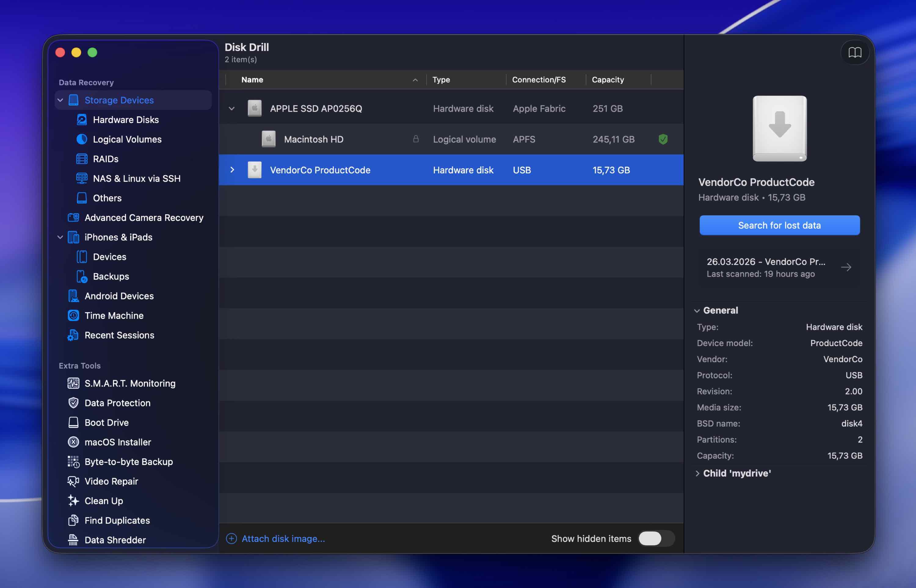916x588 pixels.
Task: Click the arrow on the last scanned session
Action: click(x=846, y=267)
